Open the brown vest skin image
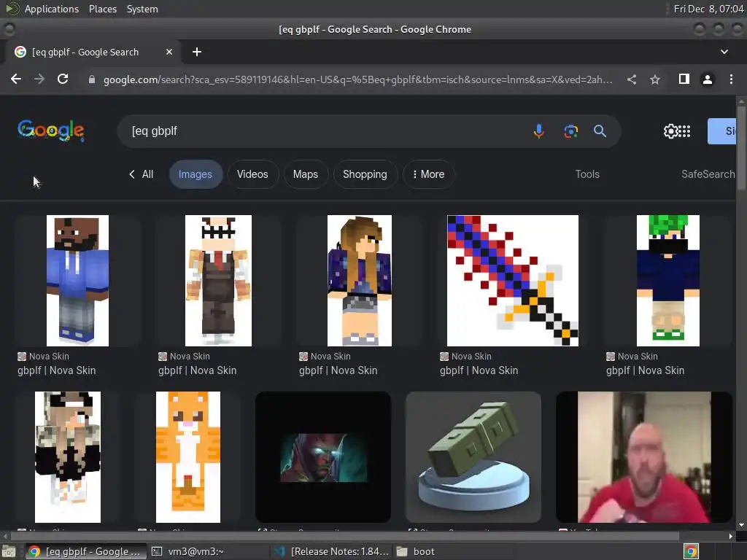The image size is (747, 560). click(x=218, y=281)
